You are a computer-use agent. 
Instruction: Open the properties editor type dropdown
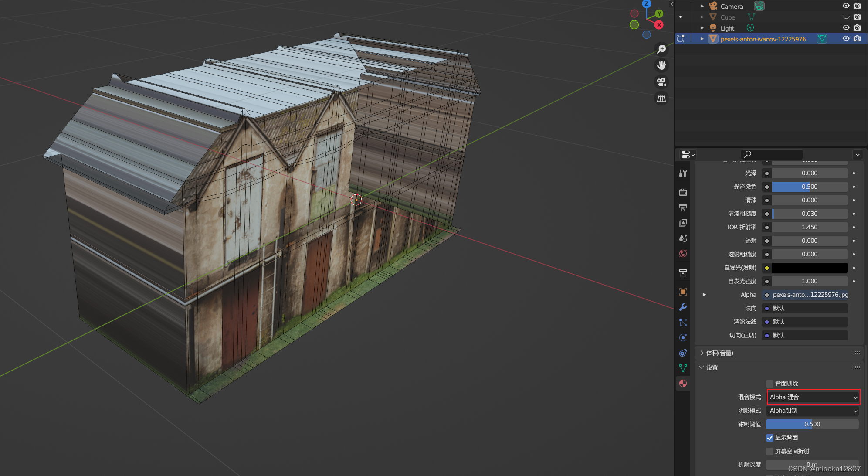688,154
